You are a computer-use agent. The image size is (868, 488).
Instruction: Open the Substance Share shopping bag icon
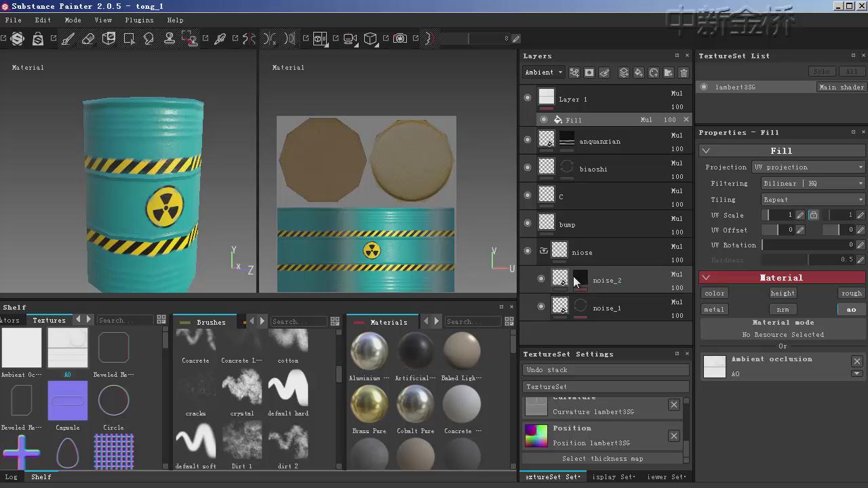(x=38, y=39)
